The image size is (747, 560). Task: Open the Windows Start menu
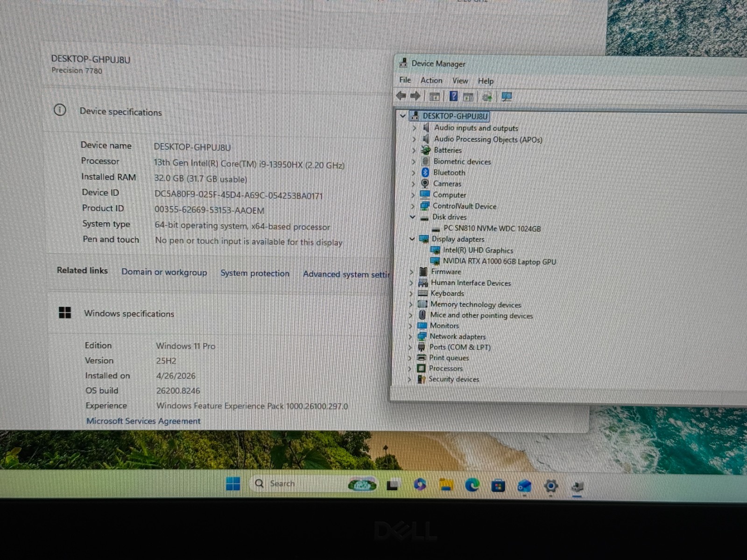233,483
